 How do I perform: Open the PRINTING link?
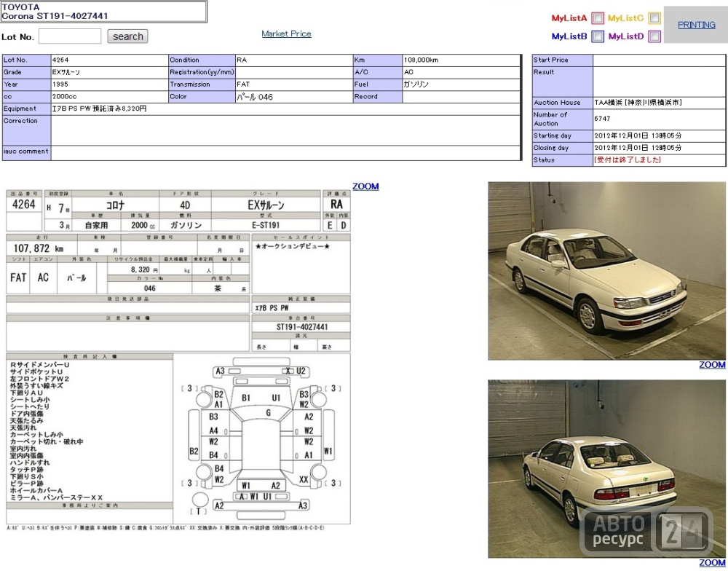pyautogui.click(x=697, y=25)
